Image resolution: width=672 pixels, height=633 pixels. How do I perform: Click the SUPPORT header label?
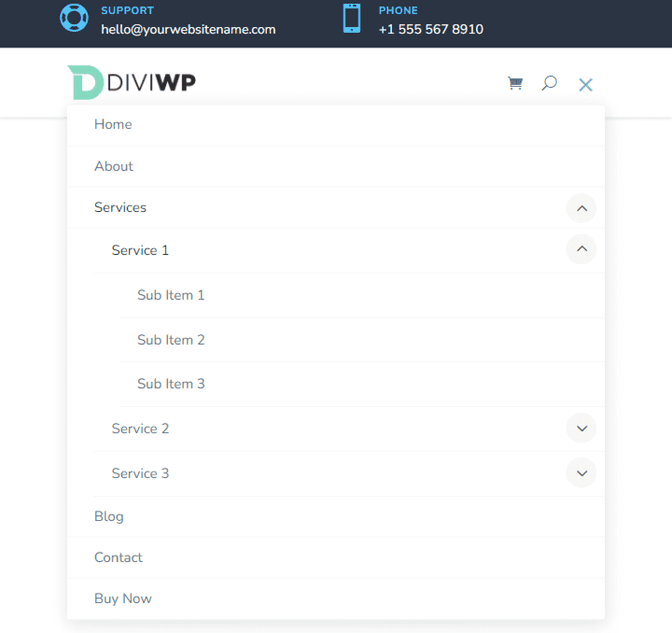click(x=127, y=10)
